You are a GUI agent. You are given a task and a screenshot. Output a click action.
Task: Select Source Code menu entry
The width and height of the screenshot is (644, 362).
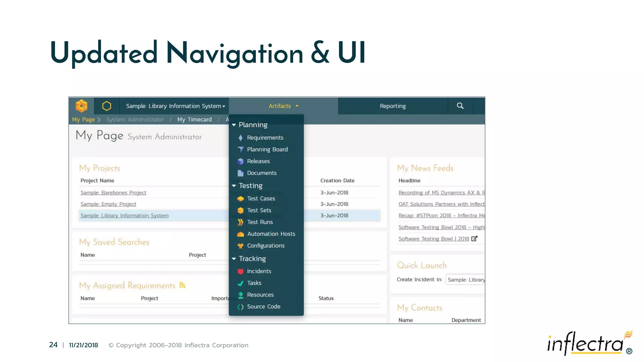(x=264, y=307)
